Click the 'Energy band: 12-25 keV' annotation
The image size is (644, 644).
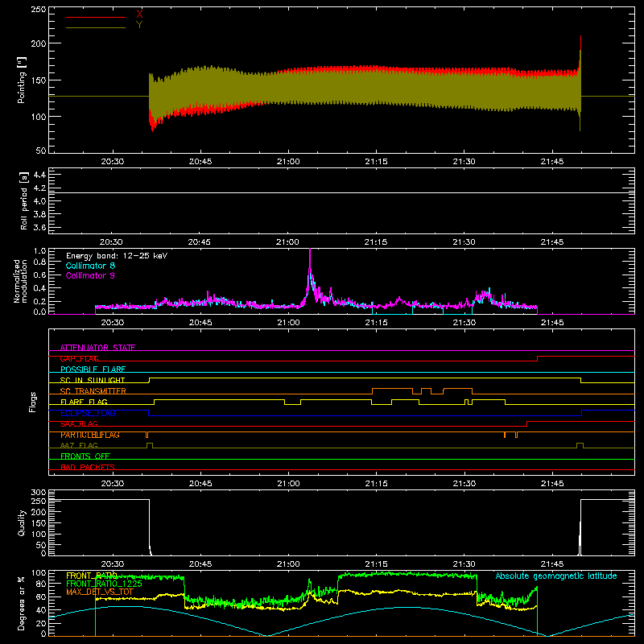tap(117, 256)
